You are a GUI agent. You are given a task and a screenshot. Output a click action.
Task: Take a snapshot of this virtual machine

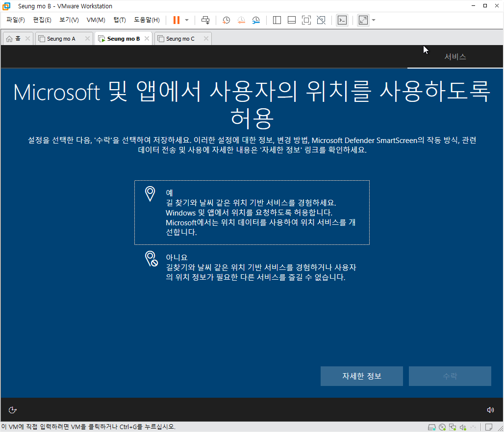pyautogui.click(x=227, y=20)
